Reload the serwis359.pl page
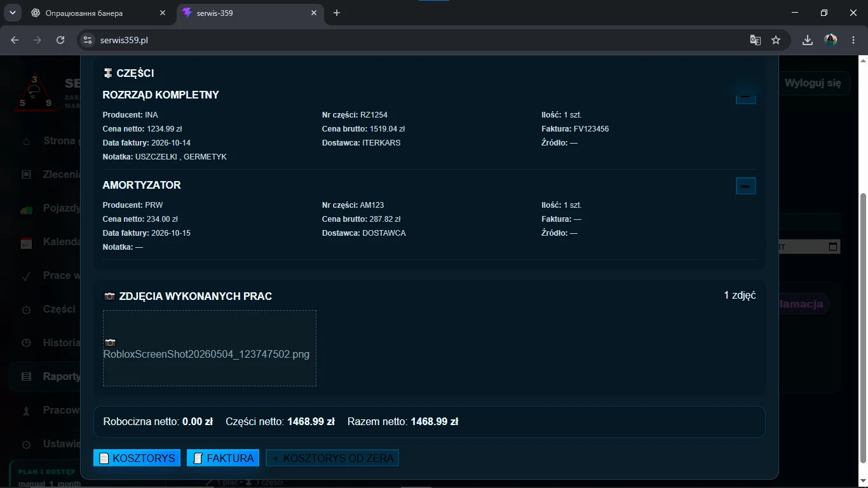The width and height of the screenshot is (868, 488). pyautogui.click(x=60, y=40)
